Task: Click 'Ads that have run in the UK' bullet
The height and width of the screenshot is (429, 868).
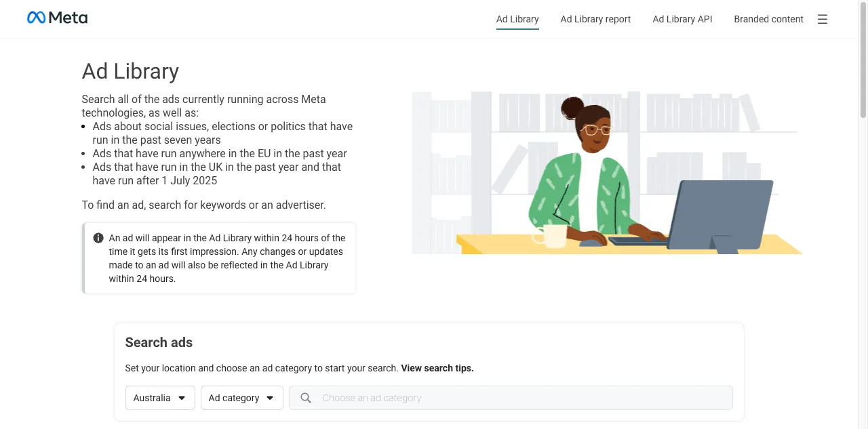Action: [217, 173]
